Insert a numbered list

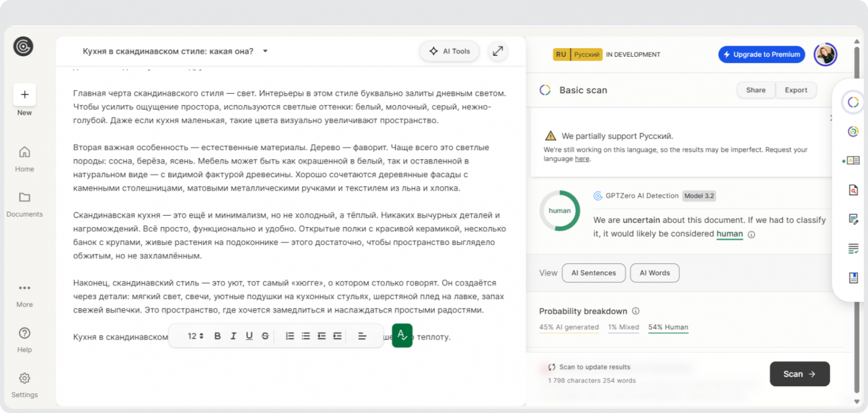coord(290,336)
